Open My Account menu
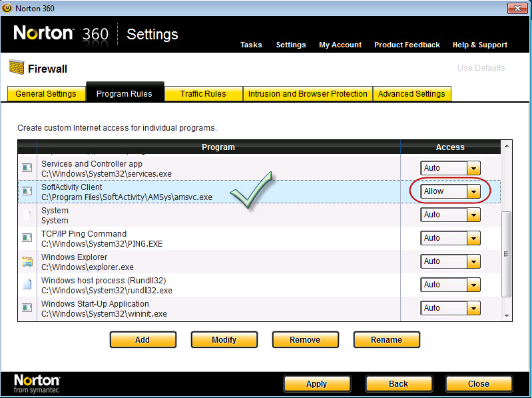The width and height of the screenshot is (532, 398). 340,45
